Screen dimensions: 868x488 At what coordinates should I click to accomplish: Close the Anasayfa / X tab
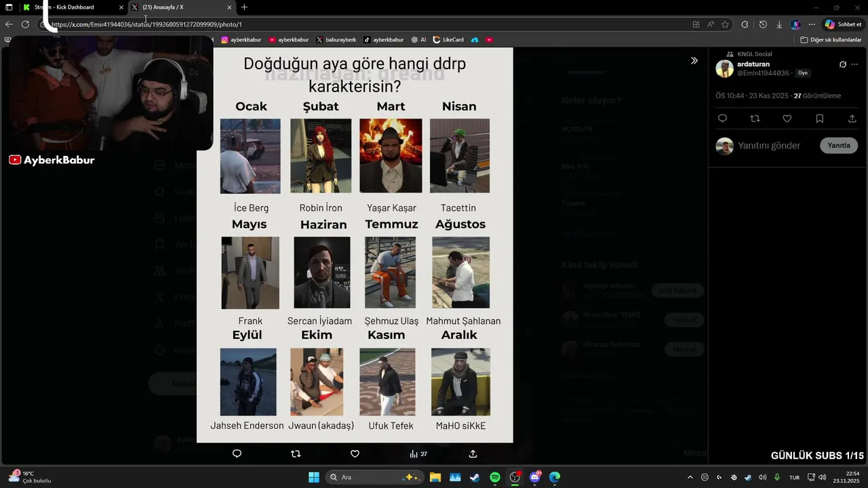229,7
